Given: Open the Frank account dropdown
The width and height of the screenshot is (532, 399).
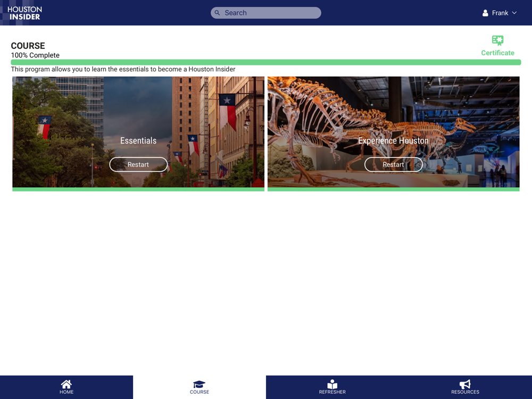Looking at the screenshot, I should pyautogui.click(x=500, y=13).
